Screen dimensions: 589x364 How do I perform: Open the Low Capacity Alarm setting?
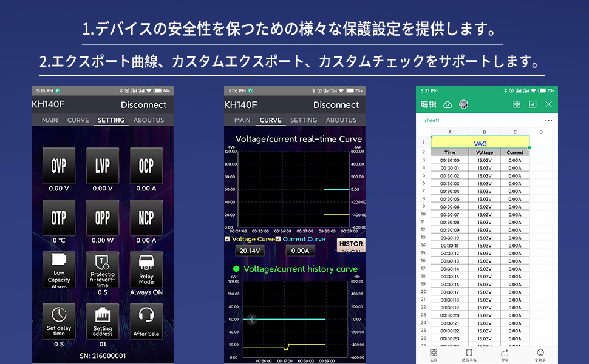point(59,269)
